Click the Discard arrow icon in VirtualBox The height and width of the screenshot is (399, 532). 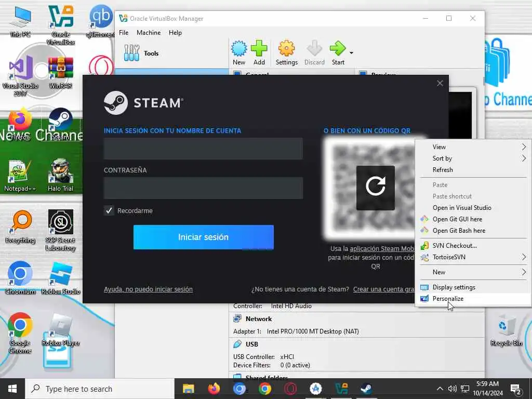[314, 52]
